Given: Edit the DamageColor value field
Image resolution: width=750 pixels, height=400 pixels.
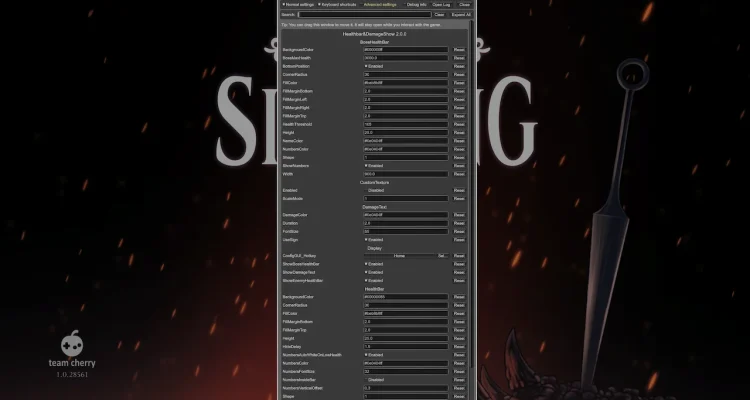Looking at the screenshot, I should 406,215.
